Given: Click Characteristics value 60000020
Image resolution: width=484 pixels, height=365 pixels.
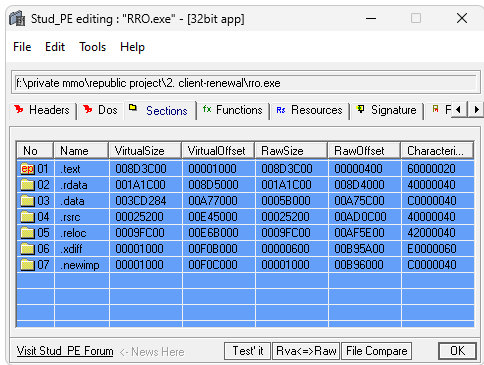Looking at the screenshot, I should tap(431, 169).
